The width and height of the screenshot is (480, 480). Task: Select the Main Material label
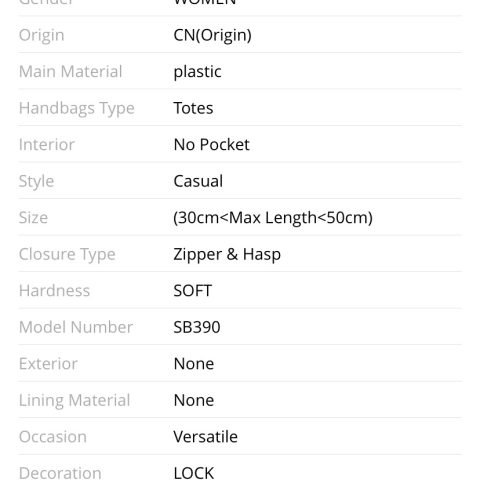pyautogui.click(x=71, y=71)
